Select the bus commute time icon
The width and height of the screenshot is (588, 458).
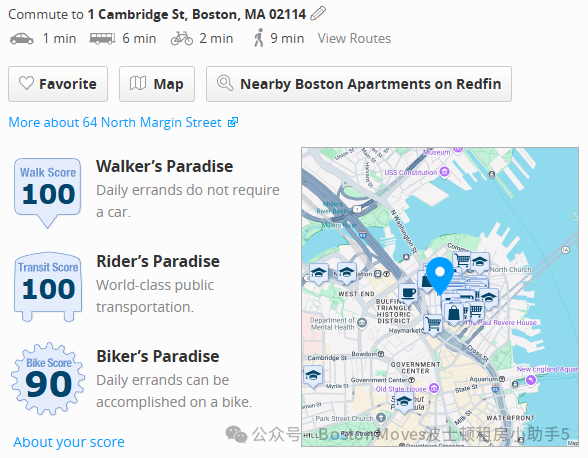(102, 39)
